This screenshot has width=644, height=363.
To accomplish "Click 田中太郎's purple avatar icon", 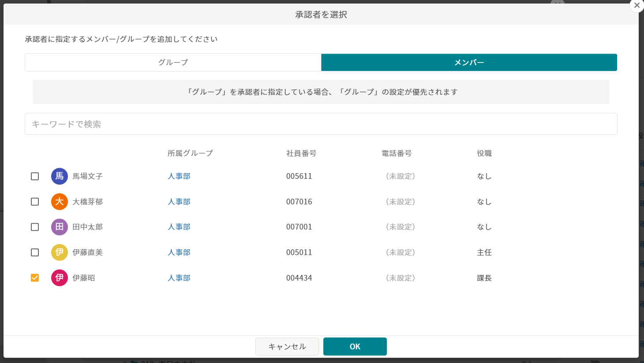I will pos(59,227).
